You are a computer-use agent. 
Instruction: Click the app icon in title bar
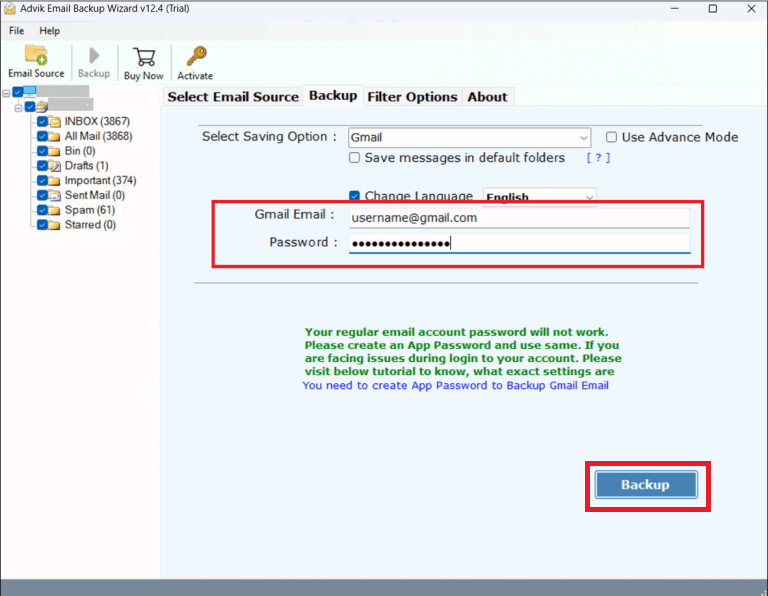[9, 8]
